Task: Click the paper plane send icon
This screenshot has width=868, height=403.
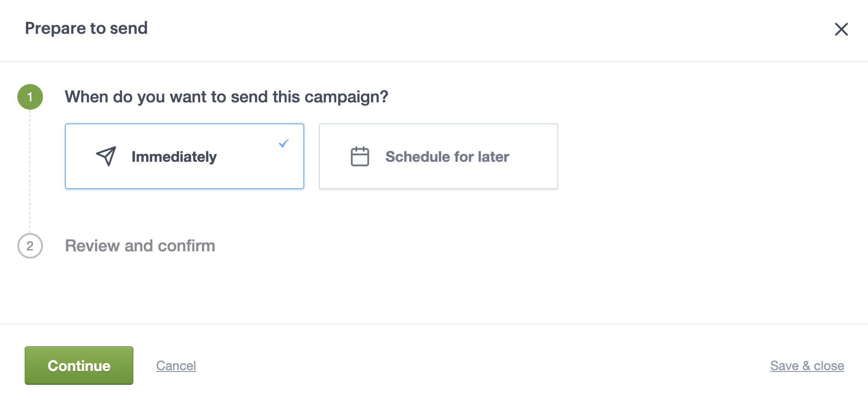Action: click(x=106, y=156)
